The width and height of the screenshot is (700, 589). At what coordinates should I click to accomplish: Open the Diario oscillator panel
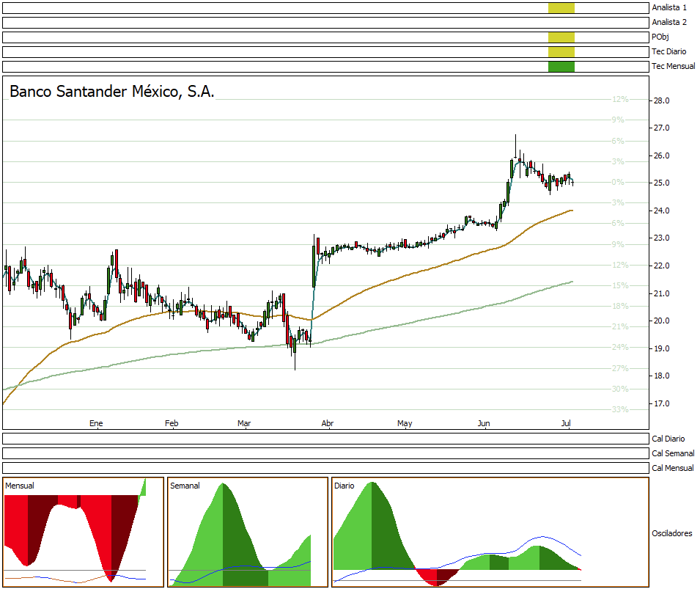tap(490, 533)
